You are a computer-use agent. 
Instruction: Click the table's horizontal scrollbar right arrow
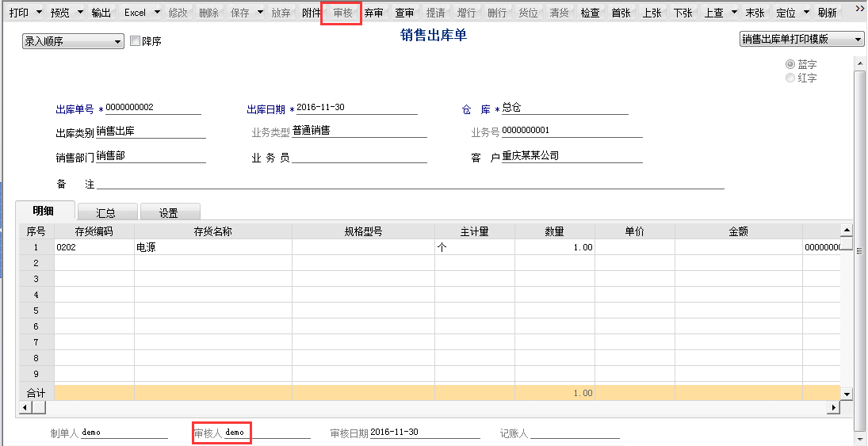pyautogui.click(x=833, y=407)
